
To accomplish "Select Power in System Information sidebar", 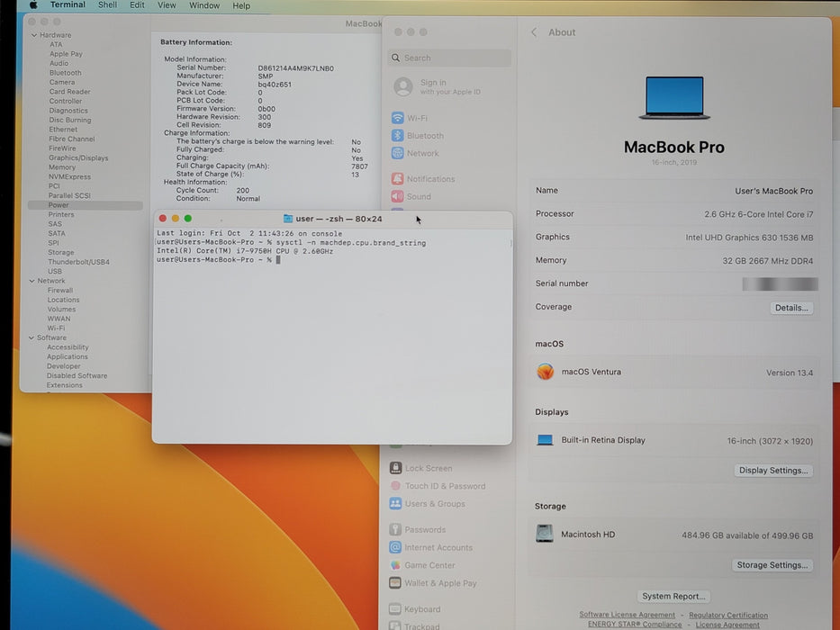I will click(x=86, y=205).
